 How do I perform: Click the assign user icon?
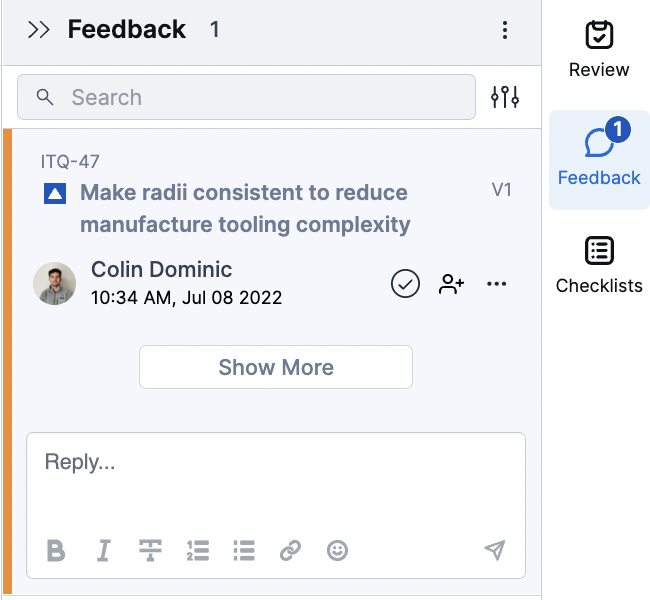452,284
